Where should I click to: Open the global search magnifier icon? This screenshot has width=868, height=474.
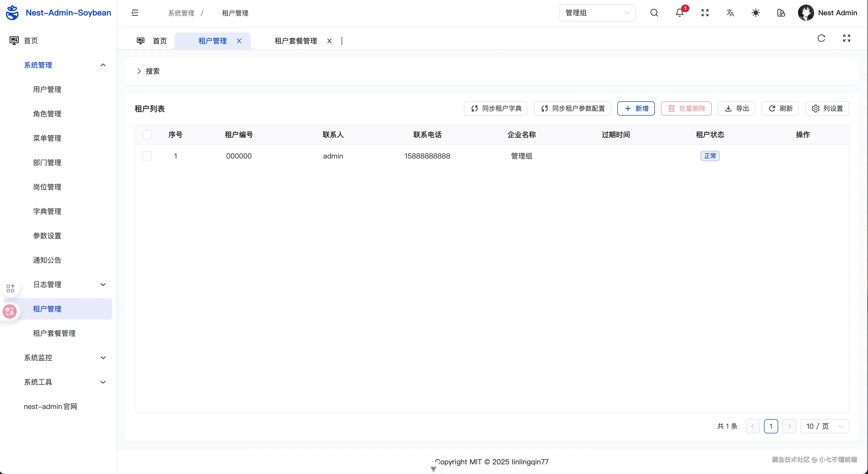click(654, 13)
